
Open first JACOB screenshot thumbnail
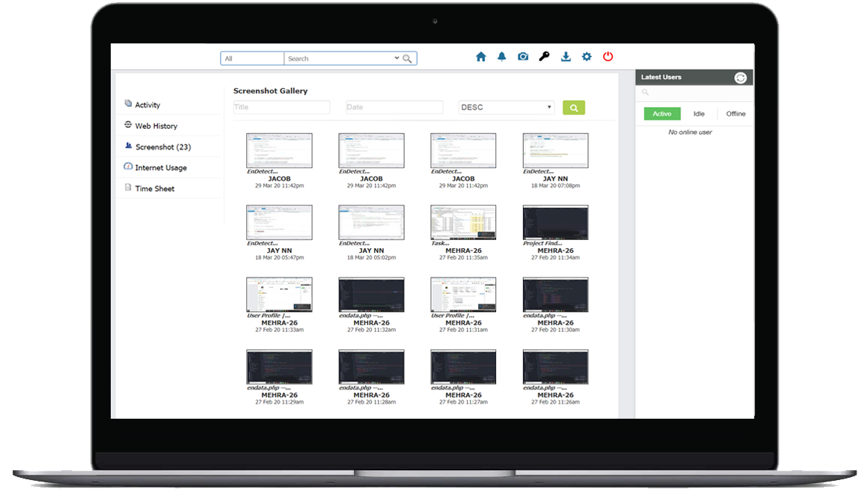279,150
